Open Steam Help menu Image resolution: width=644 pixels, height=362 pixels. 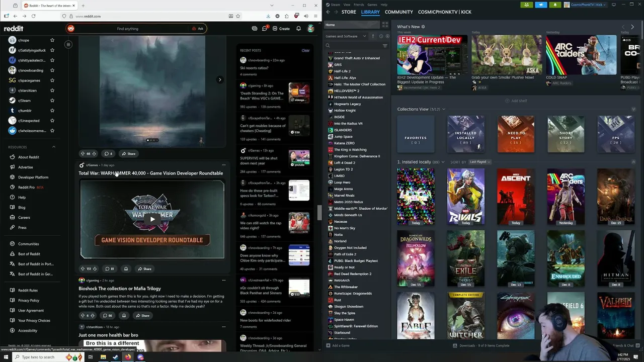pyautogui.click(x=384, y=5)
